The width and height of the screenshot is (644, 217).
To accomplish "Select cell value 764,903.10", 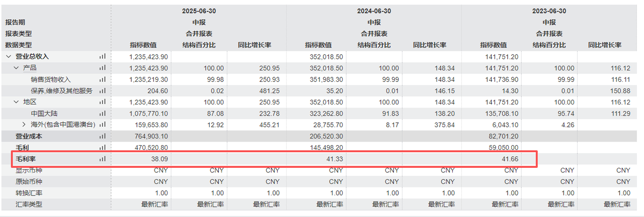I will 152,136.
